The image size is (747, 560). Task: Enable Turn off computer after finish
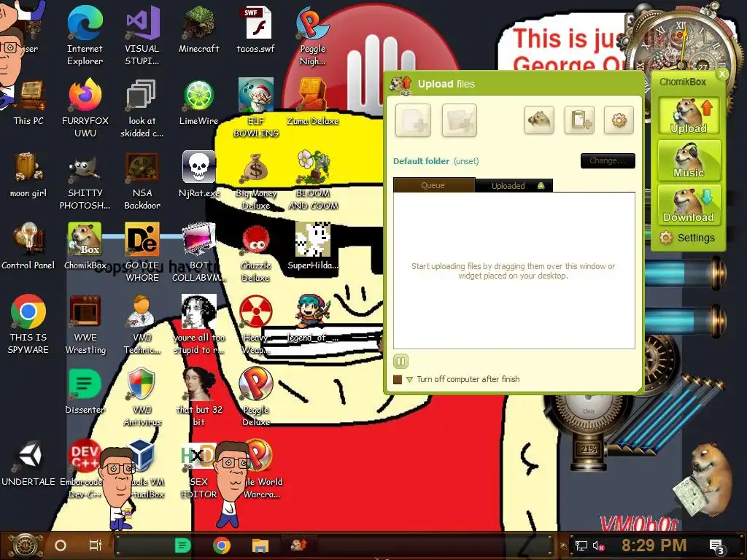click(398, 379)
